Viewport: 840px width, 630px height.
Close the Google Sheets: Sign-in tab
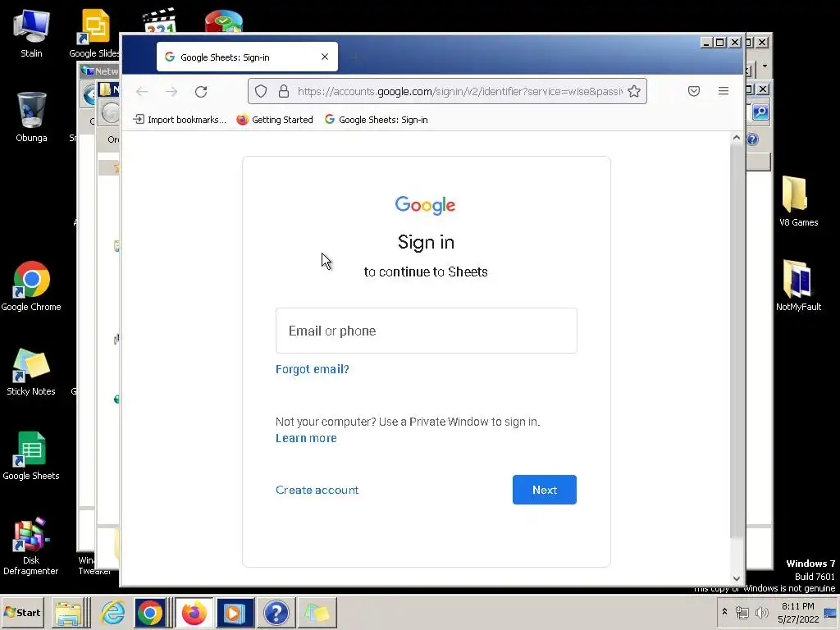(325, 57)
